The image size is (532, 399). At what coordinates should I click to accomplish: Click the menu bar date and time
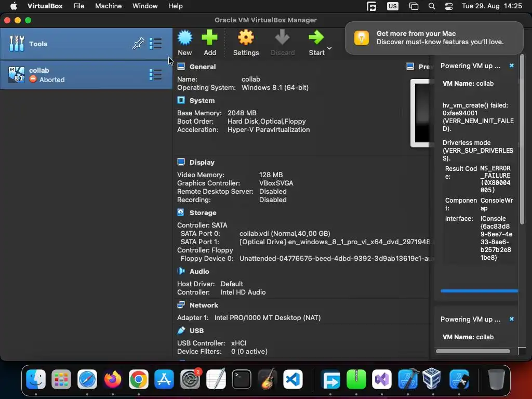point(491,6)
